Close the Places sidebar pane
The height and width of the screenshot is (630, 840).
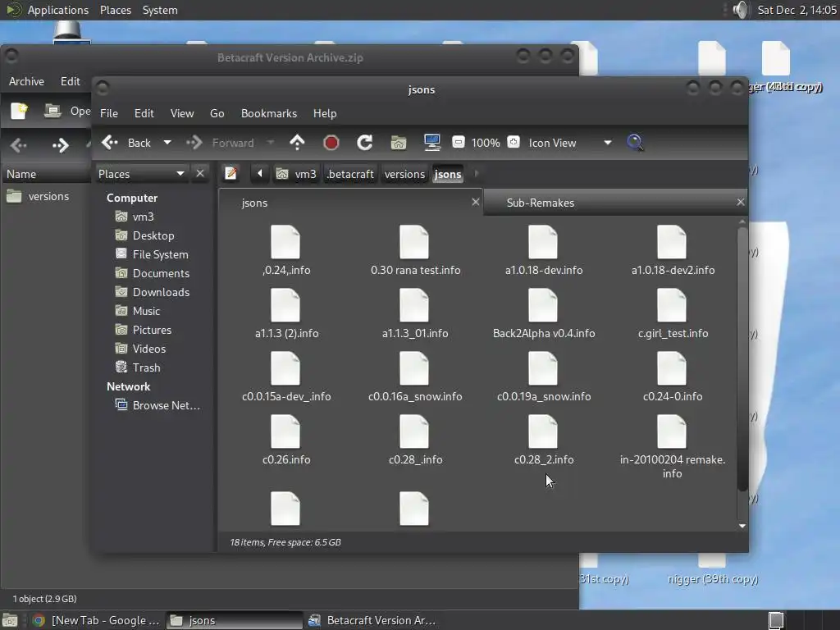click(200, 174)
